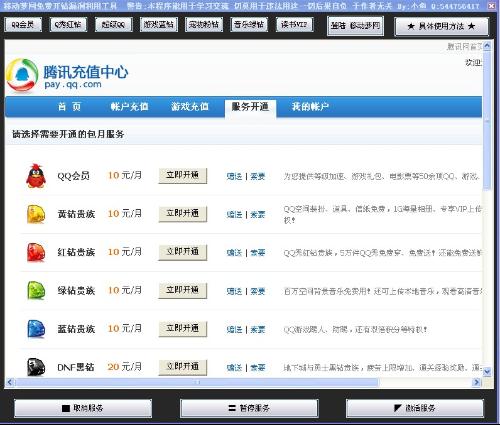
Task: Click the 索要 link for 红钻贵族
Action: 257,253
